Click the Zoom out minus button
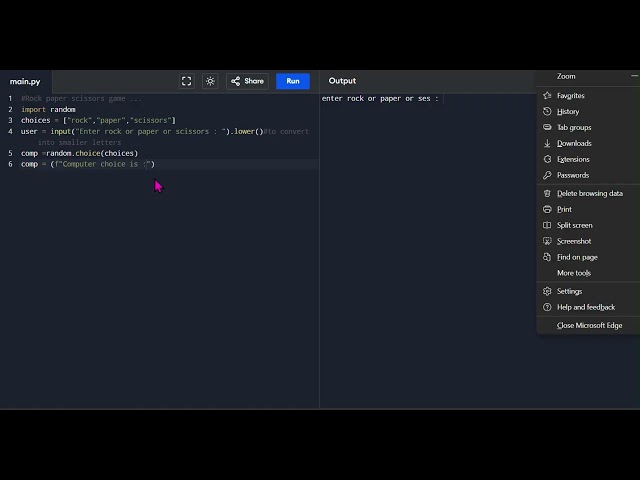This screenshot has height=480, width=640. [x=634, y=76]
